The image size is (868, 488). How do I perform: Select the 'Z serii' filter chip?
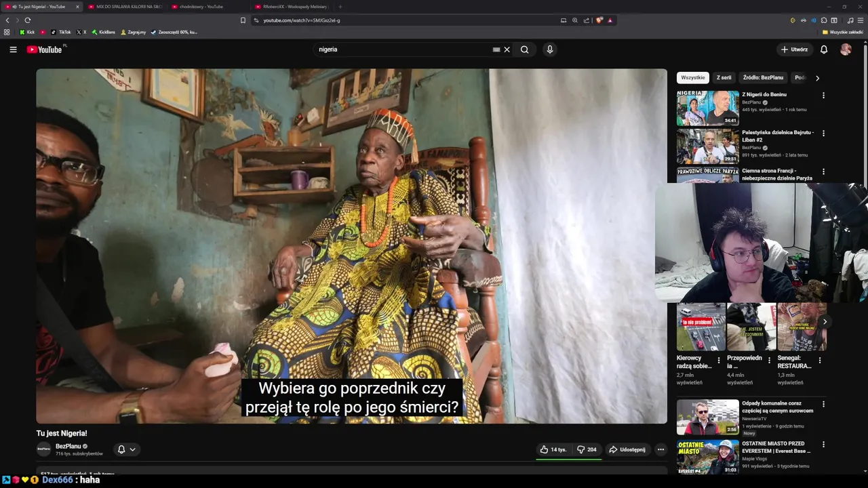724,78
